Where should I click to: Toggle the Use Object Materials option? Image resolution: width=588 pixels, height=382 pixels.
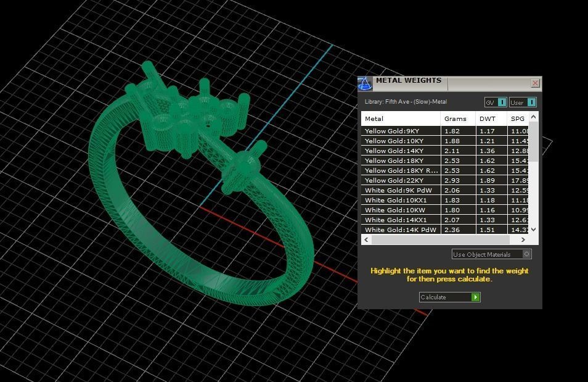[492, 254]
